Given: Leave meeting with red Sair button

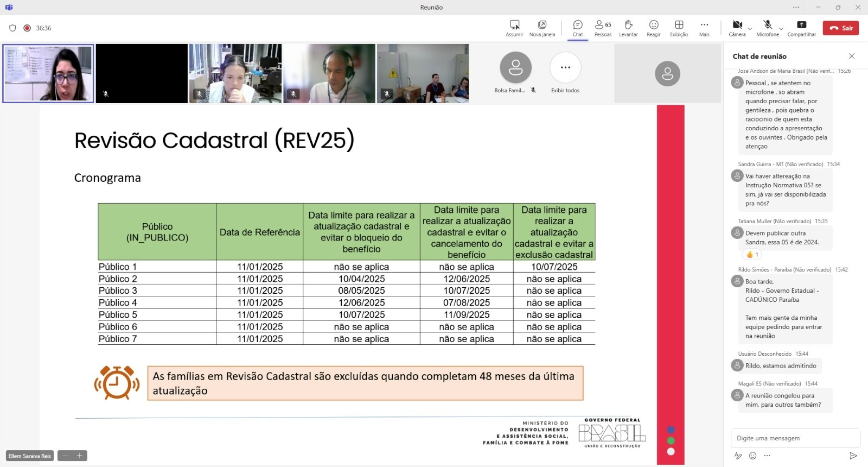Looking at the screenshot, I should tap(840, 28).
